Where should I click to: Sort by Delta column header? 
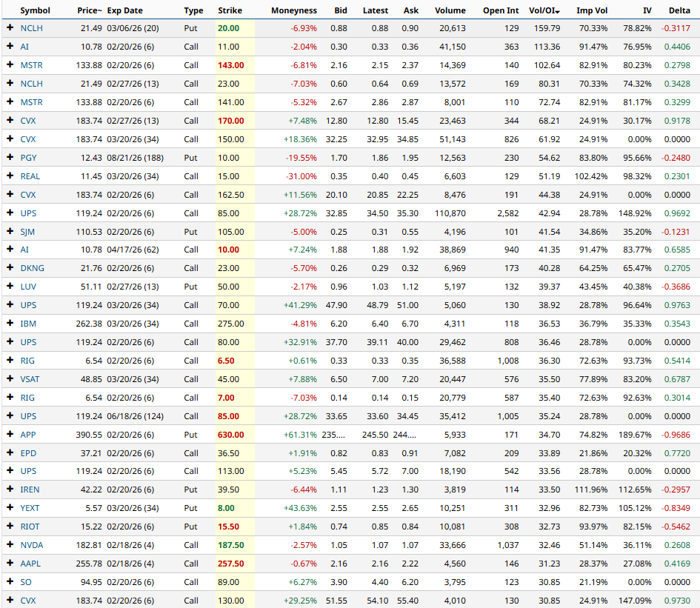click(x=679, y=10)
